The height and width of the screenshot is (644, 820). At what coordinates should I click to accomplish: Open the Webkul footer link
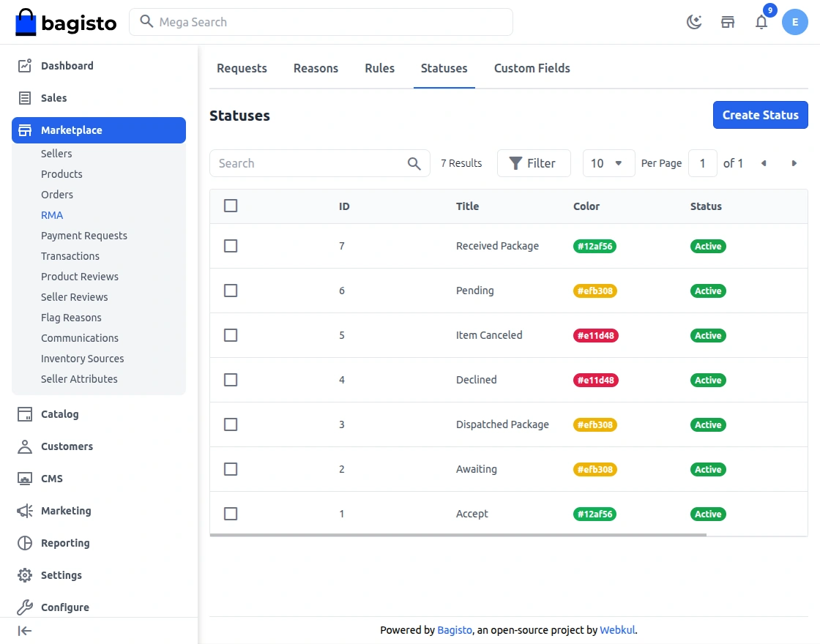click(x=617, y=630)
